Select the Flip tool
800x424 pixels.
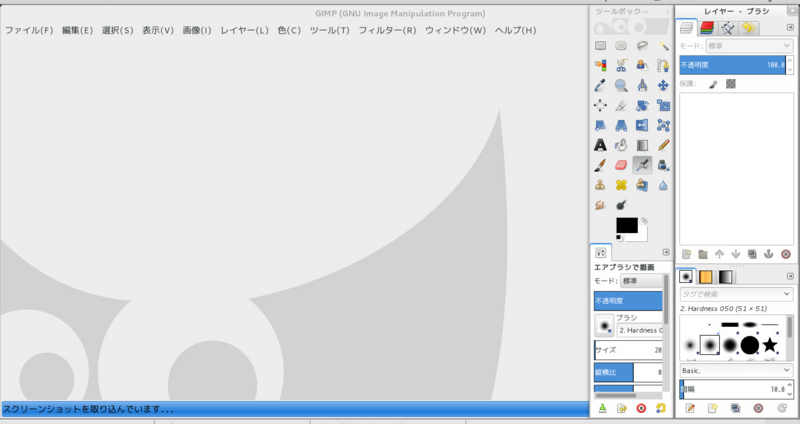[642, 126]
